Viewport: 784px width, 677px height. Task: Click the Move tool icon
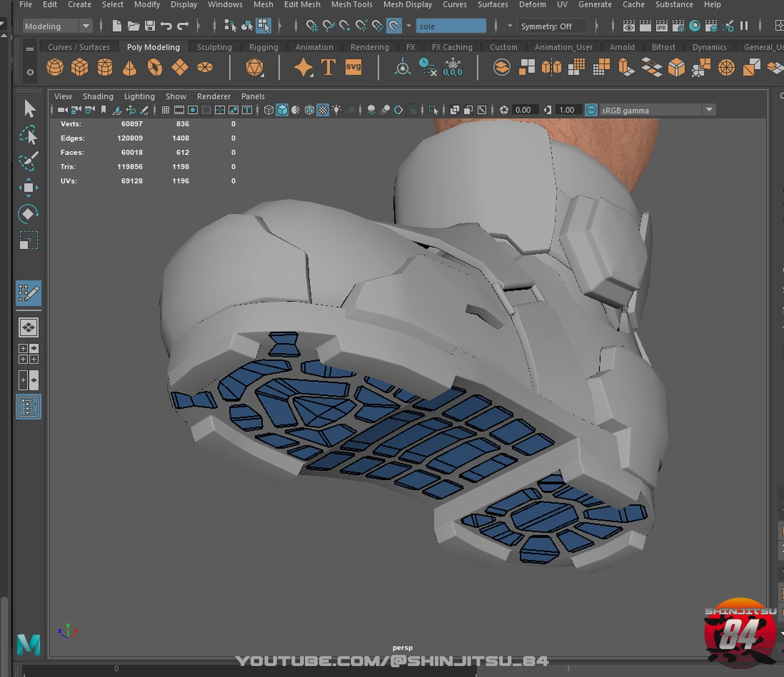(28, 187)
